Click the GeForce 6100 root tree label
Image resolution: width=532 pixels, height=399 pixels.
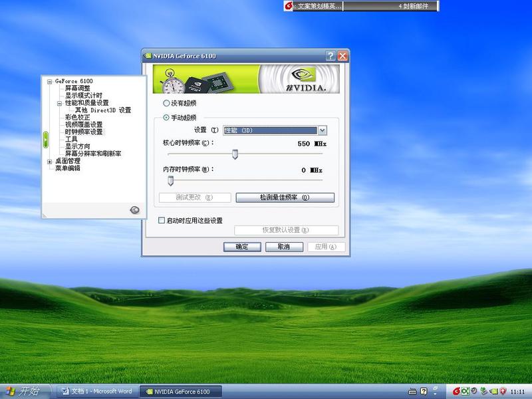(74, 81)
